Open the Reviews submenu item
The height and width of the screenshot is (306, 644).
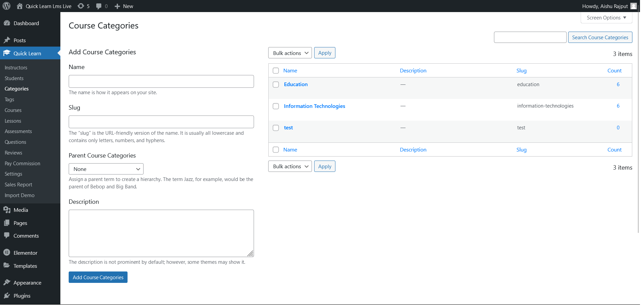pyautogui.click(x=13, y=153)
